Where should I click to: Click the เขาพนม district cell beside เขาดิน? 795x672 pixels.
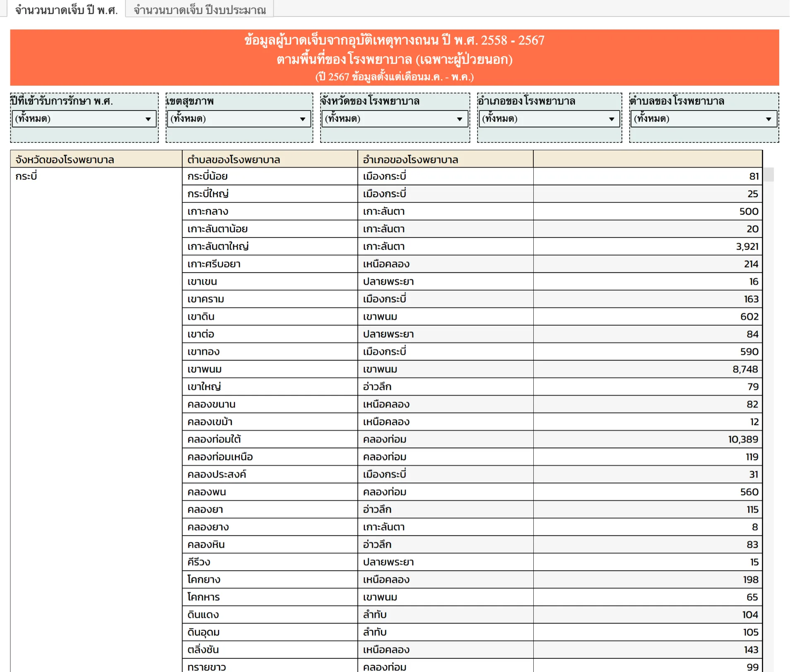(x=446, y=317)
